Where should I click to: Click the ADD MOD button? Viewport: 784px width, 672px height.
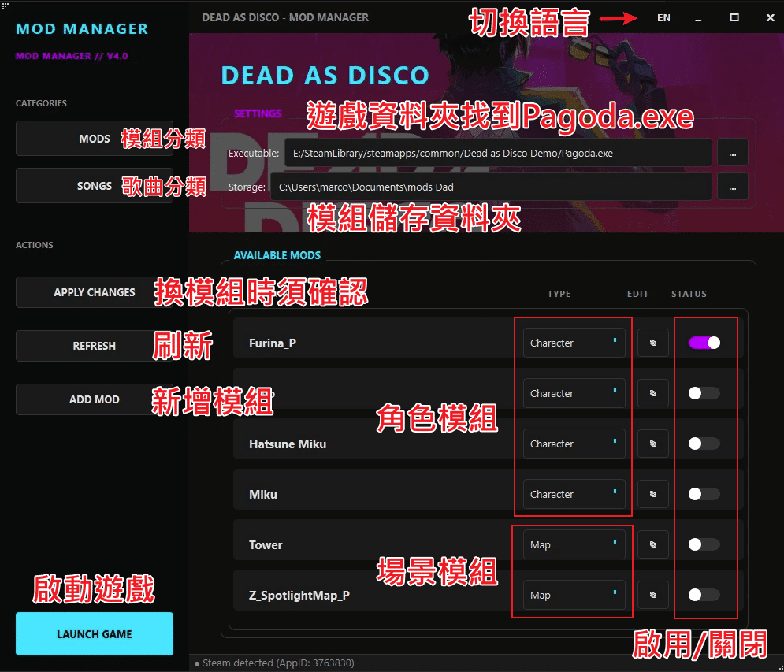95,399
